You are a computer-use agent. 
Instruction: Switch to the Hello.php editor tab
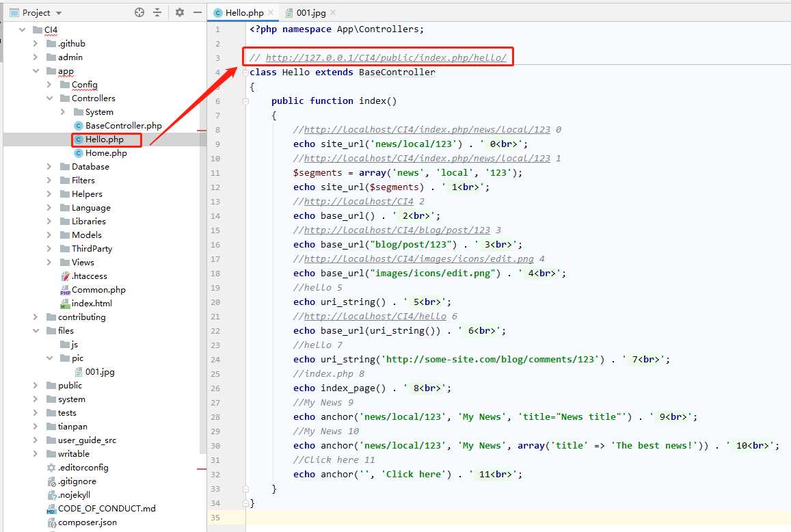point(244,12)
